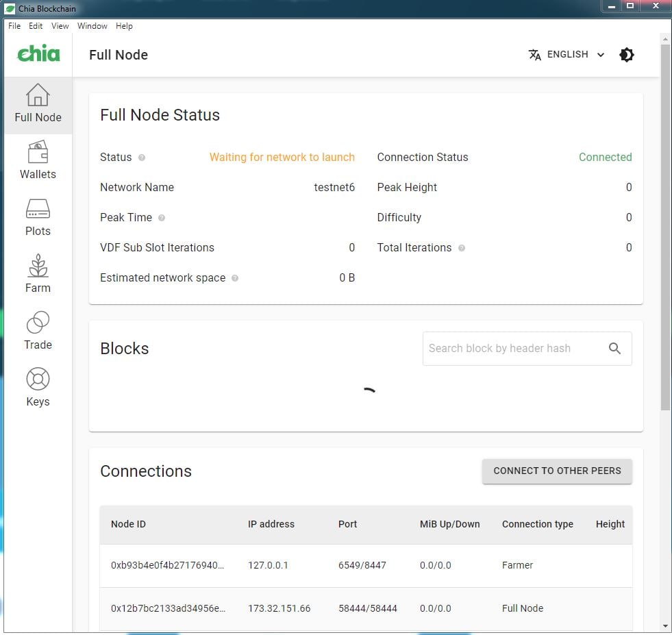The width and height of the screenshot is (672, 635).
Task: Click the translate language icon
Action: [x=534, y=54]
